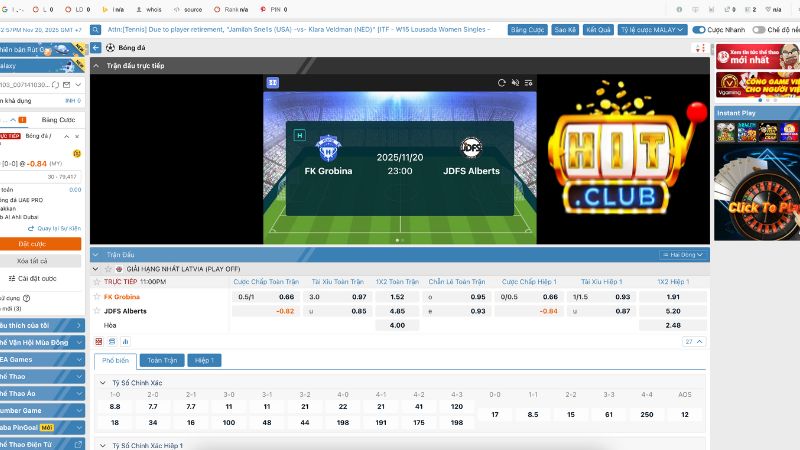Open the Number Game menu item
The height and width of the screenshot is (450, 800).
[x=42, y=411]
